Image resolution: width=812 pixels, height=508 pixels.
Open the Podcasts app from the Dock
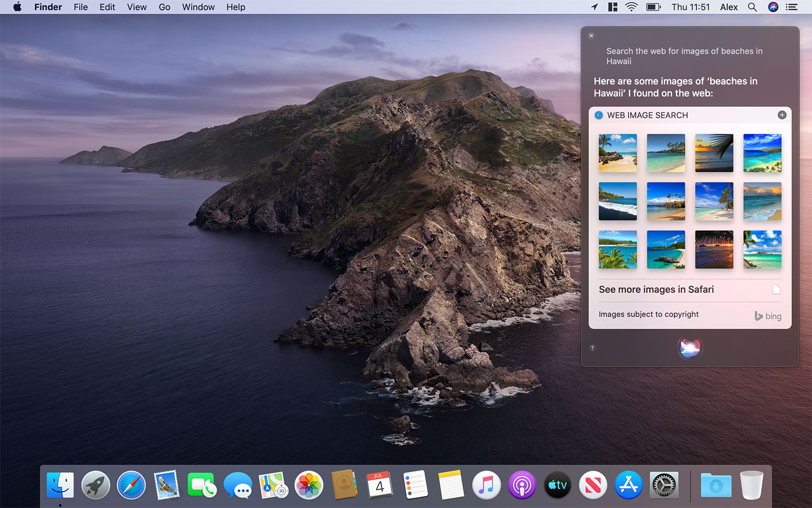pos(521,485)
